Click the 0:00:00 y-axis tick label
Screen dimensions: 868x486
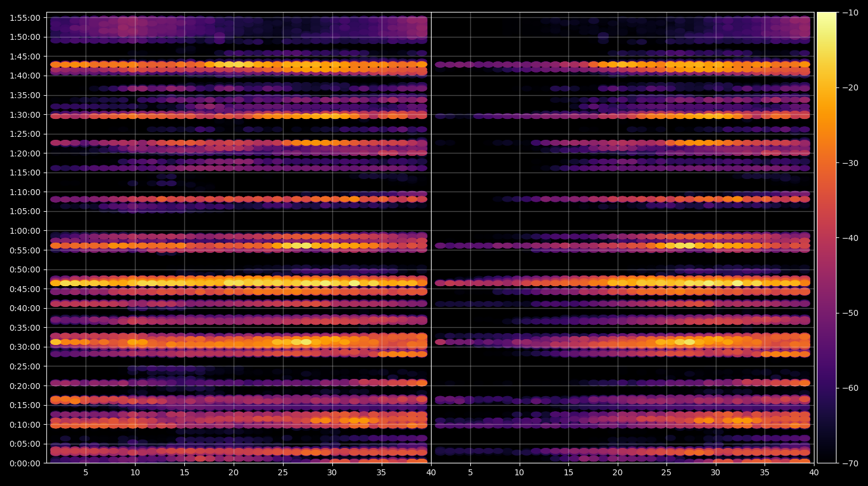pyautogui.click(x=25, y=463)
